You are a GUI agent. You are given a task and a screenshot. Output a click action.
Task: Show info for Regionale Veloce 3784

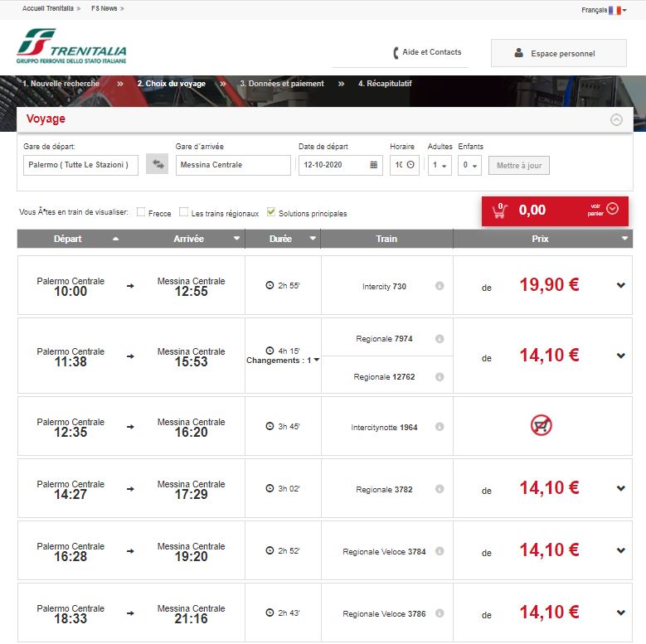[440, 551]
